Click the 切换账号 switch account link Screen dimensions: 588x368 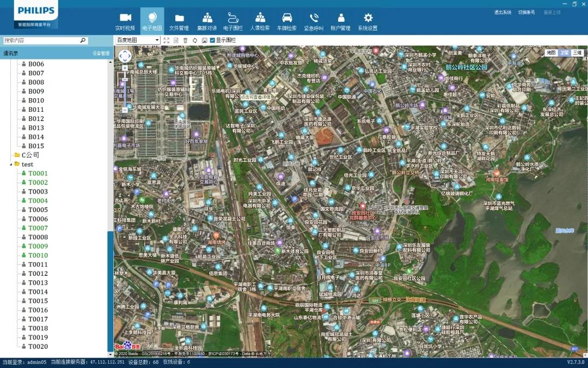tap(526, 13)
